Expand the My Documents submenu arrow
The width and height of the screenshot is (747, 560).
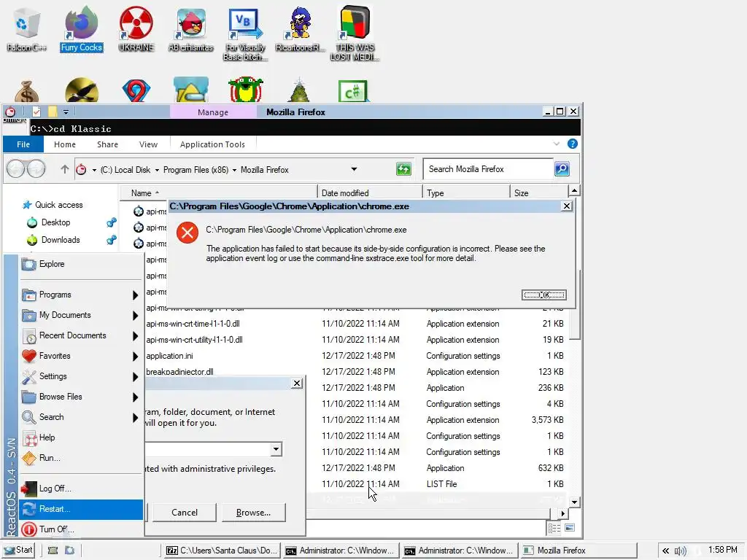[135, 315]
